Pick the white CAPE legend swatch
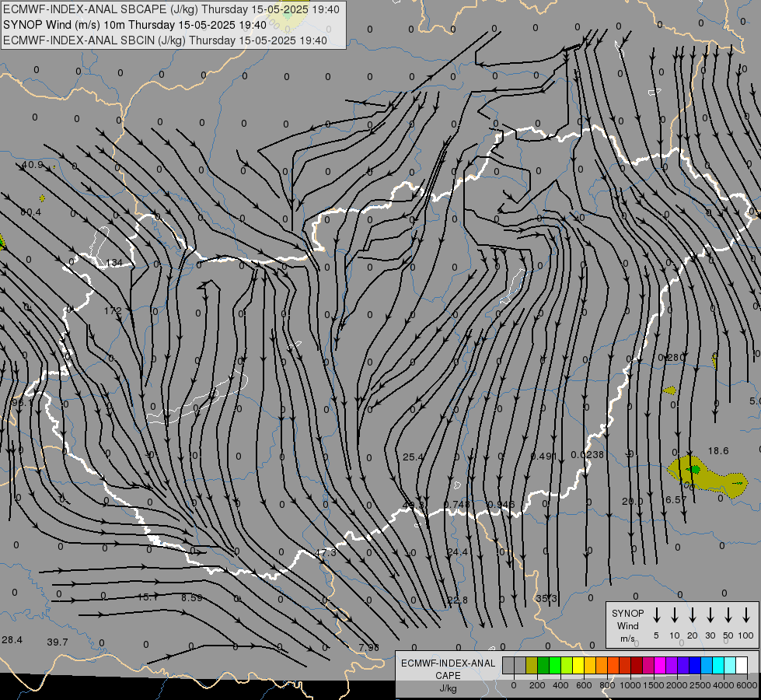 (x=741, y=665)
